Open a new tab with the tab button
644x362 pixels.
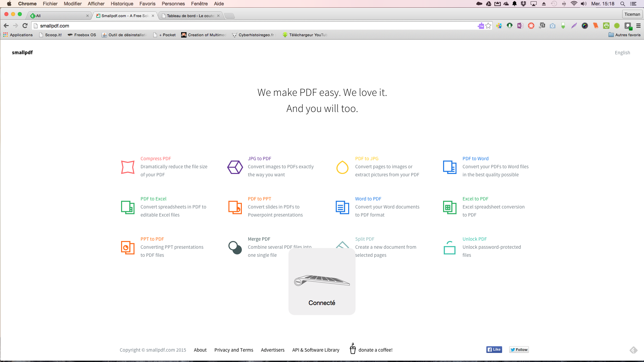[x=229, y=16]
